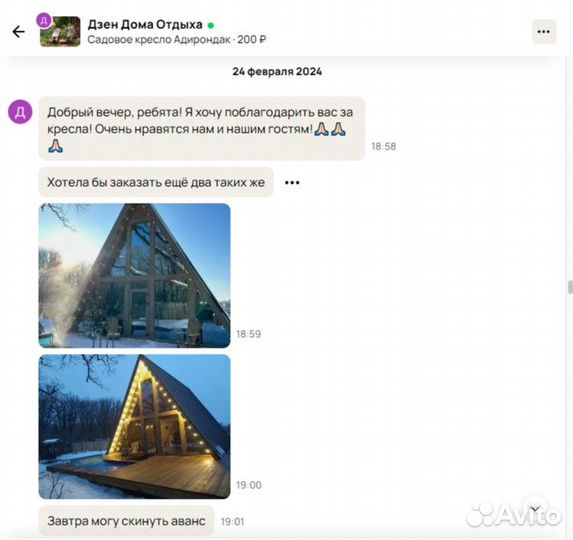
Task: Click the purple Д avatar badge in the header
Action: point(44,20)
